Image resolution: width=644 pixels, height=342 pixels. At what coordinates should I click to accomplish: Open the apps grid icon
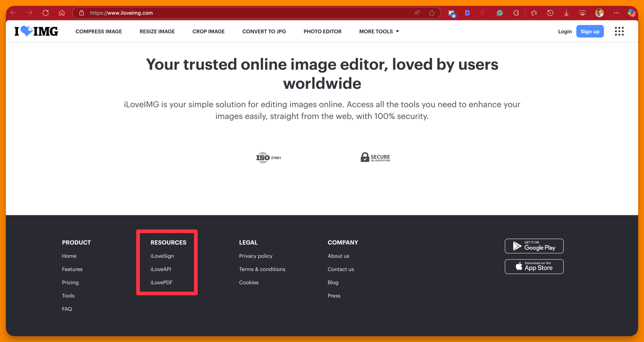click(x=619, y=32)
